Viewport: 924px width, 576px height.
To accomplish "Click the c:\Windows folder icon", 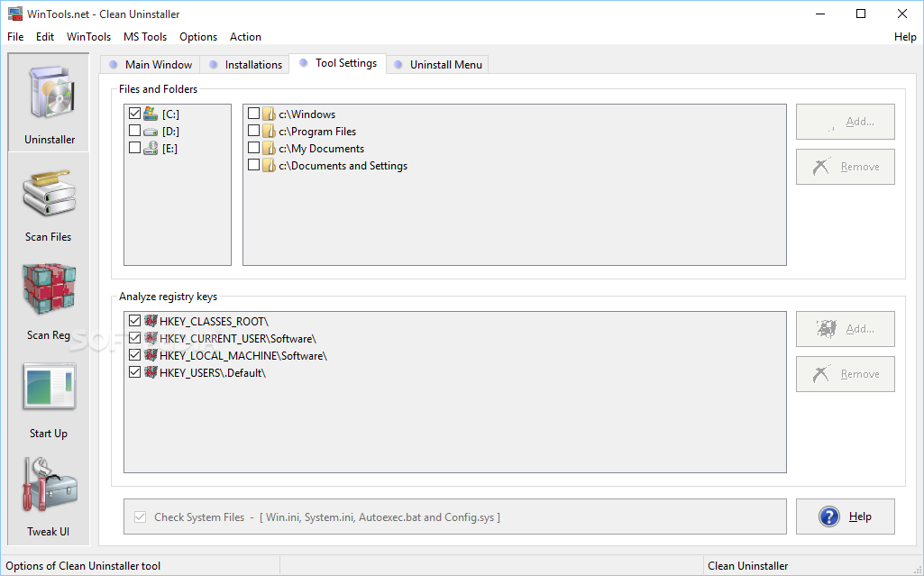I will (270, 114).
